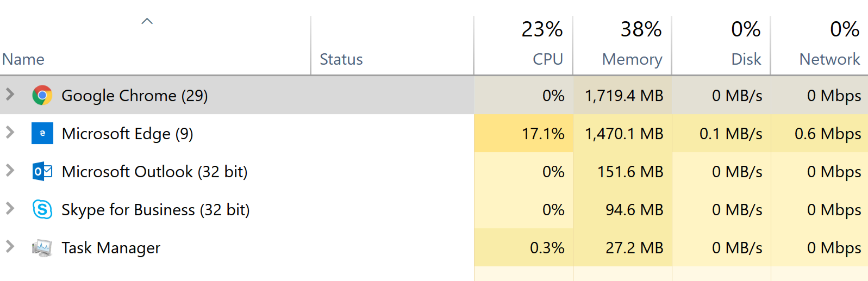Click the Skype for Business icon
This screenshot has height=281, width=868.
pos(42,209)
